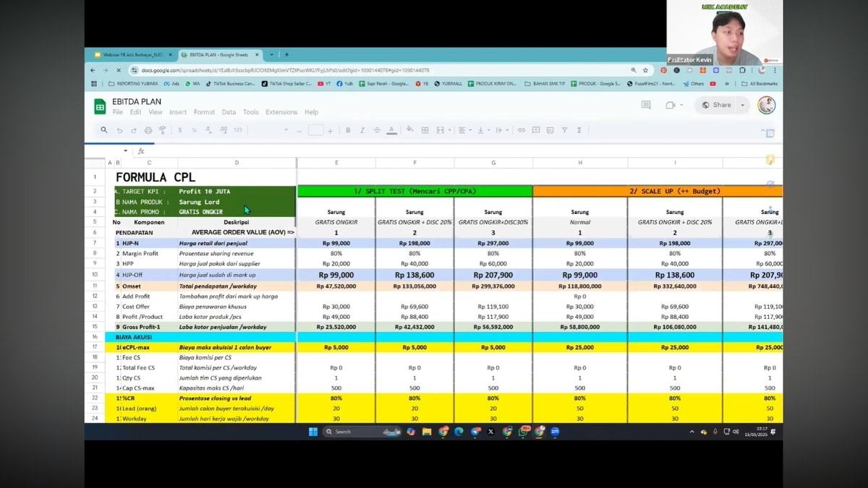Format as percent with the % button

click(194, 130)
